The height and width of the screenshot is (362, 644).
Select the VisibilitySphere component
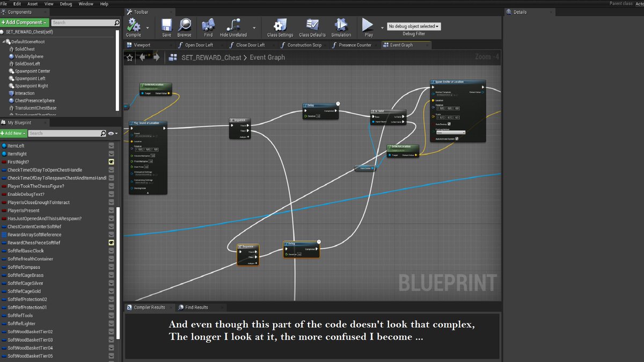click(x=29, y=56)
